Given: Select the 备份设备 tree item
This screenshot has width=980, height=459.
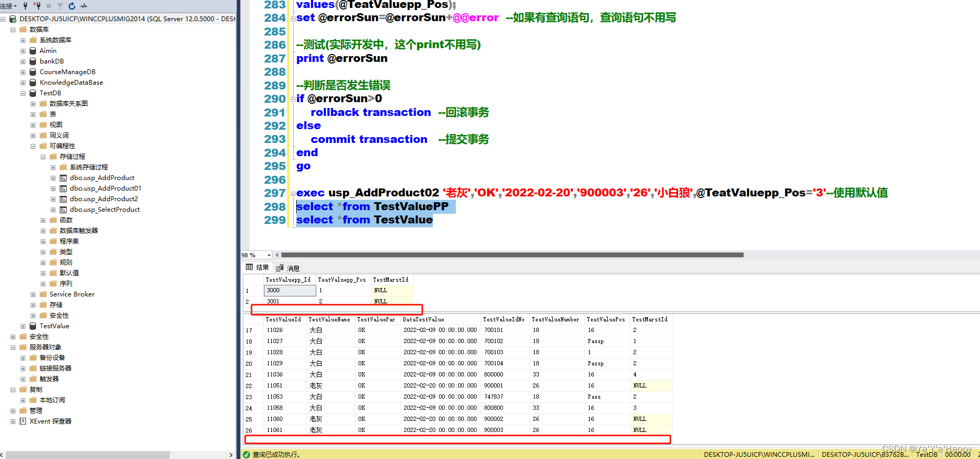Looking at the screenshot, I should [x=52, y=358].
